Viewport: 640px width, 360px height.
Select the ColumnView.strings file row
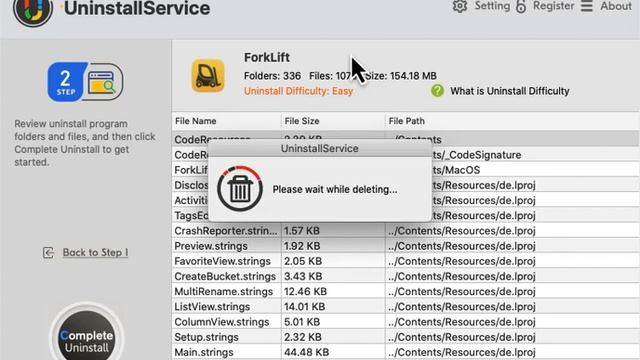[x=405, y=322]
